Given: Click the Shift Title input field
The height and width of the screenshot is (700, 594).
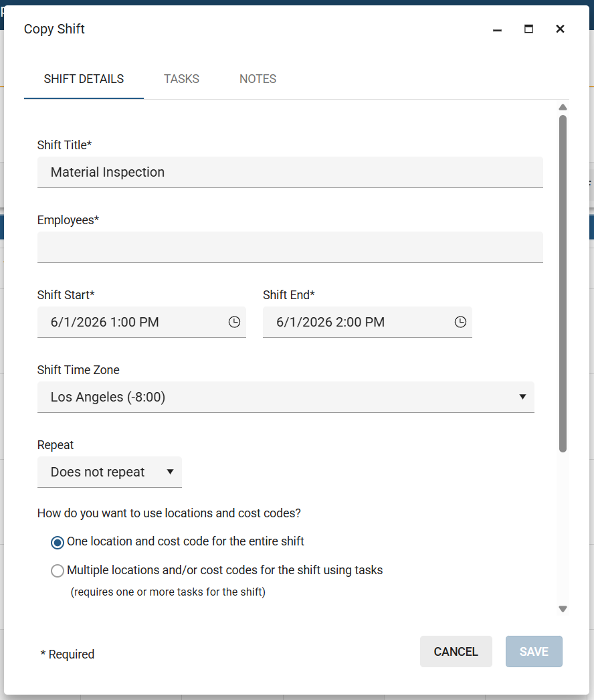Looking at the screenshot, I should (290, 172).
